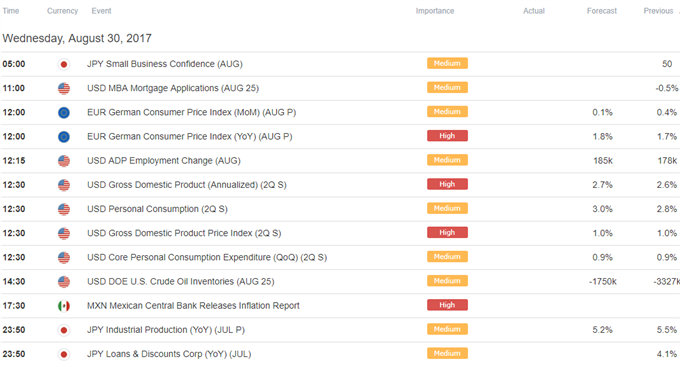Open USD ADP Employment Change (AUG) event
The width and height of the screenshot is (680, 367).
tap(164, 161)
